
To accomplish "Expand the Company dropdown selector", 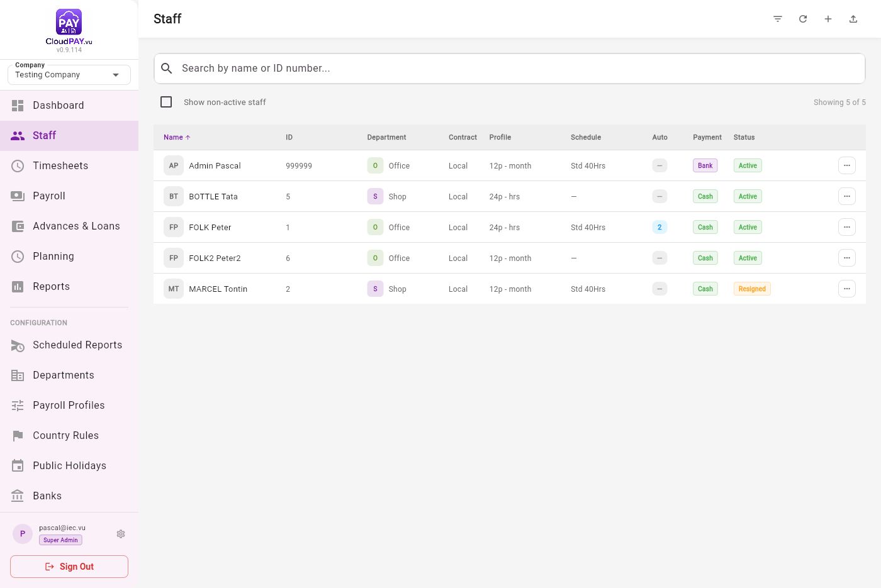I will (x=69, y=75).
